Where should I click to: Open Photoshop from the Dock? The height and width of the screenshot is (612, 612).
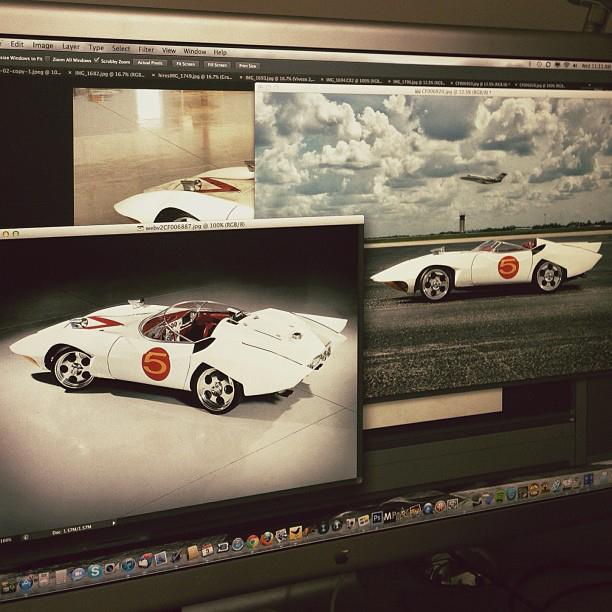tap(377, 518)
